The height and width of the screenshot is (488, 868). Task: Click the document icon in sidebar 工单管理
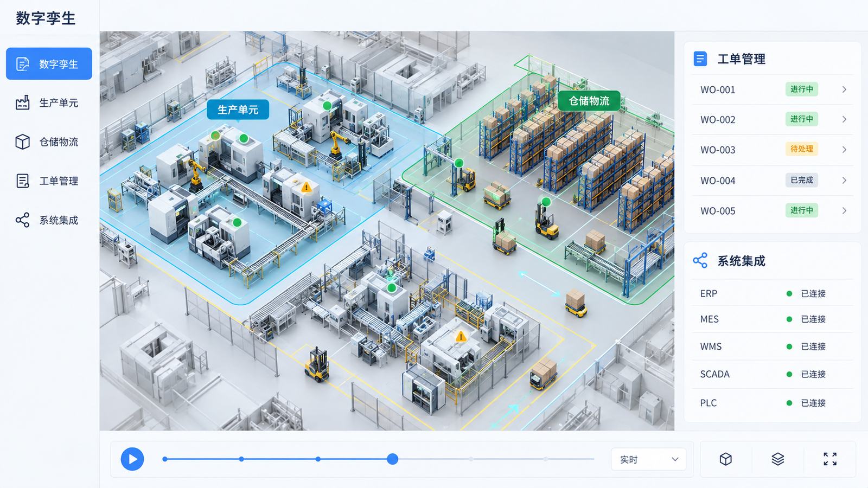coord(23,181)
